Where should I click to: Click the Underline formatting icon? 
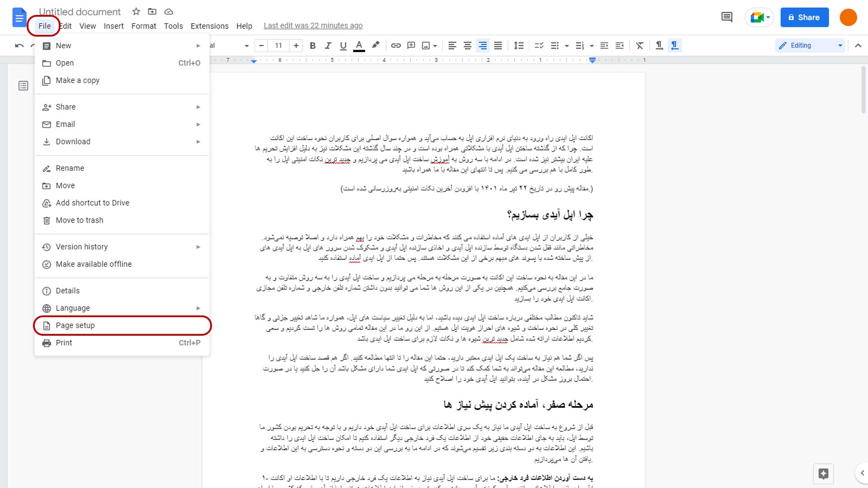(344, 45)
